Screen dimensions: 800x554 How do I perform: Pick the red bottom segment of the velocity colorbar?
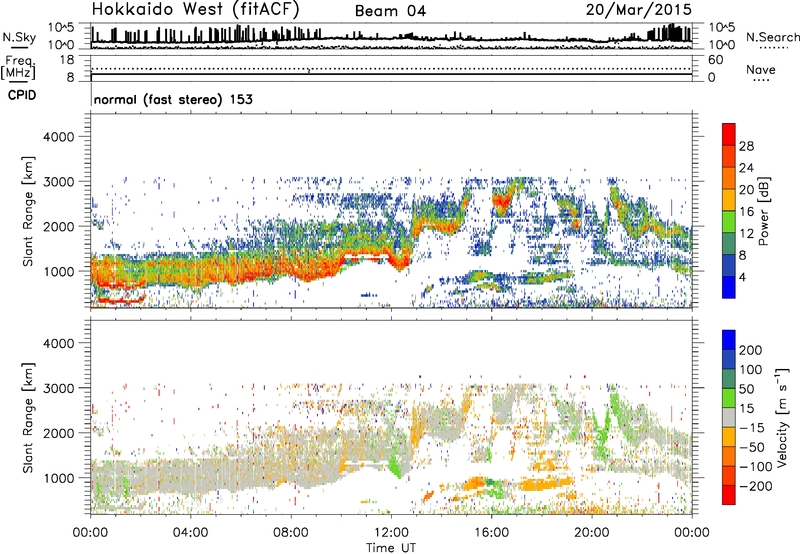pyautogui.click(x=729, y=495)
